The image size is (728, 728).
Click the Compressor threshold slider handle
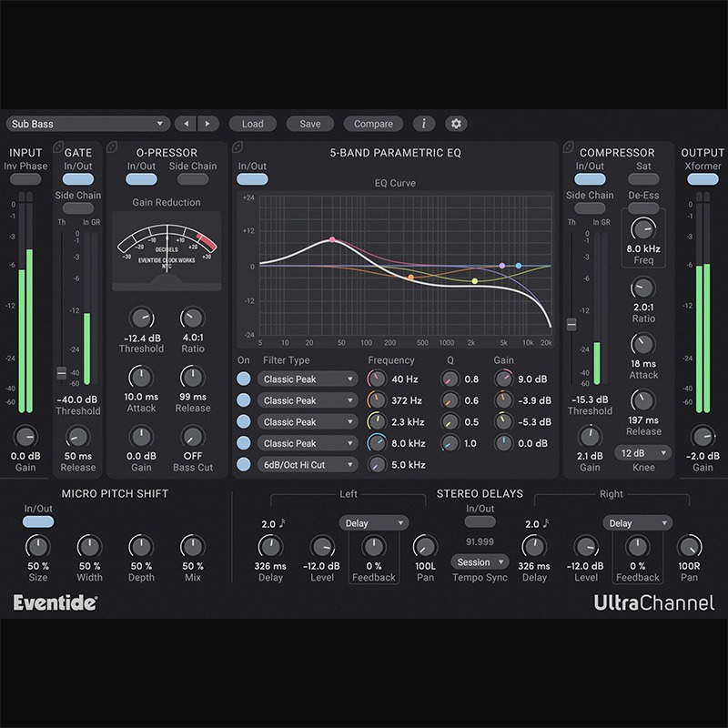coord(571,325)
